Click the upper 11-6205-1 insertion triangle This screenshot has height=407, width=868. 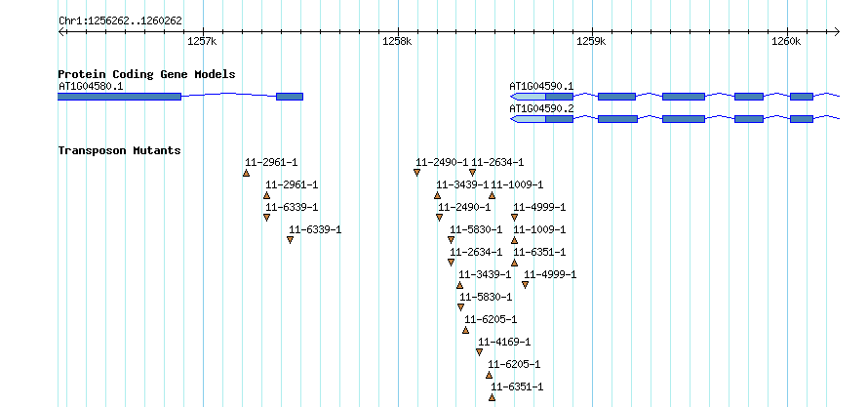coord(465,330)
